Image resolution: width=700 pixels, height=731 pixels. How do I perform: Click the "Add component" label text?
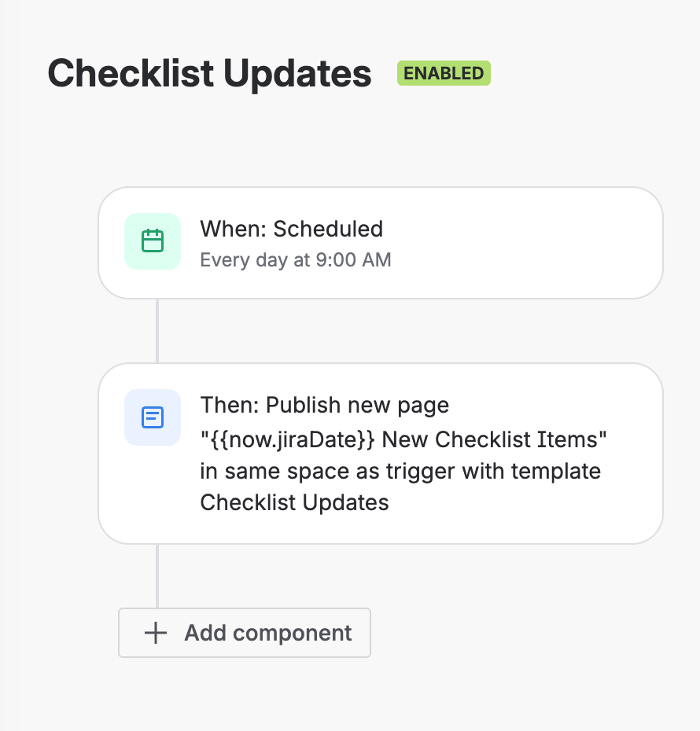coord(267,633)
